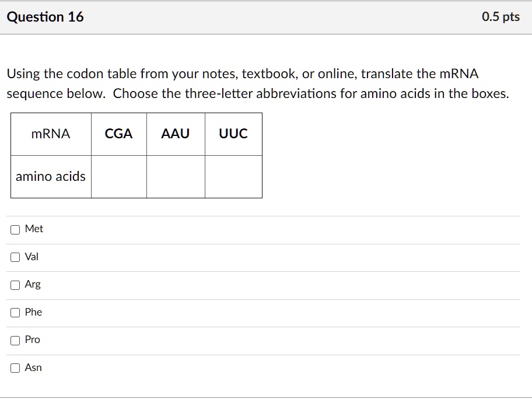Click the Question 16 header
532x406 pixels.
tap(45, 17)
